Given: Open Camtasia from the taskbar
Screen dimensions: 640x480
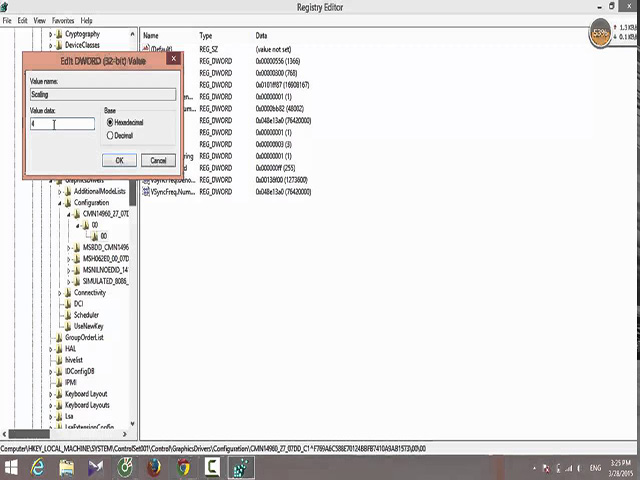Looking at the screenshot, I should tap(212, 467).
